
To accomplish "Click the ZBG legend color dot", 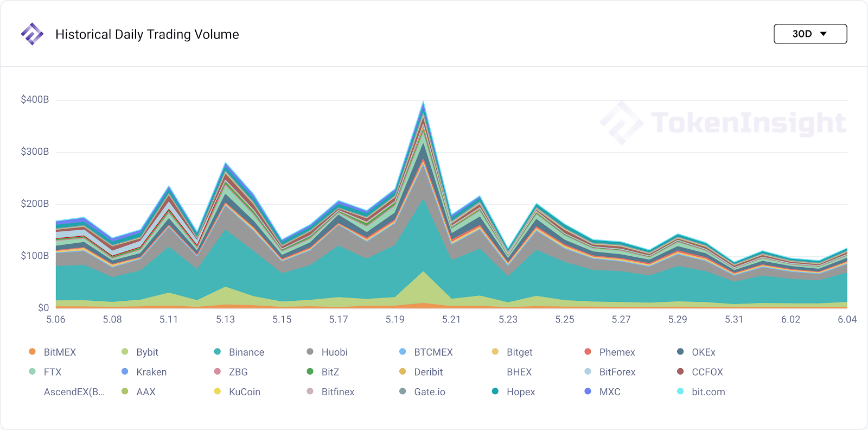I will click(x=218, y=371).
